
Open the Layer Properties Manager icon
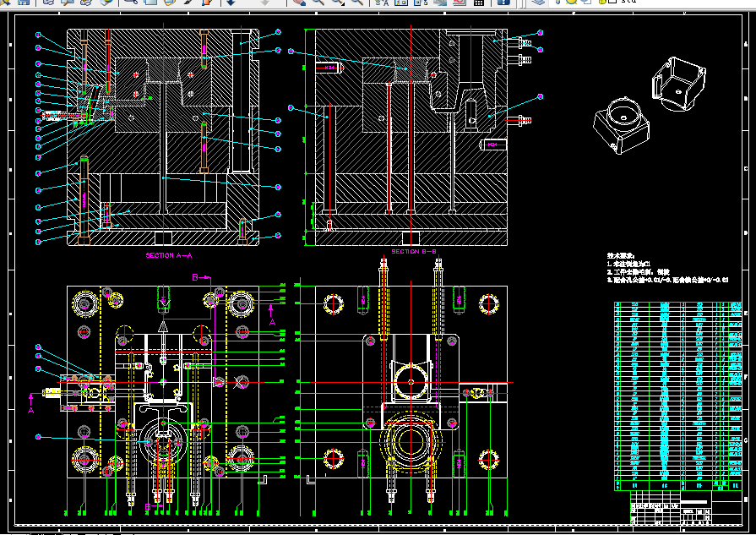[x=538, y=2]
